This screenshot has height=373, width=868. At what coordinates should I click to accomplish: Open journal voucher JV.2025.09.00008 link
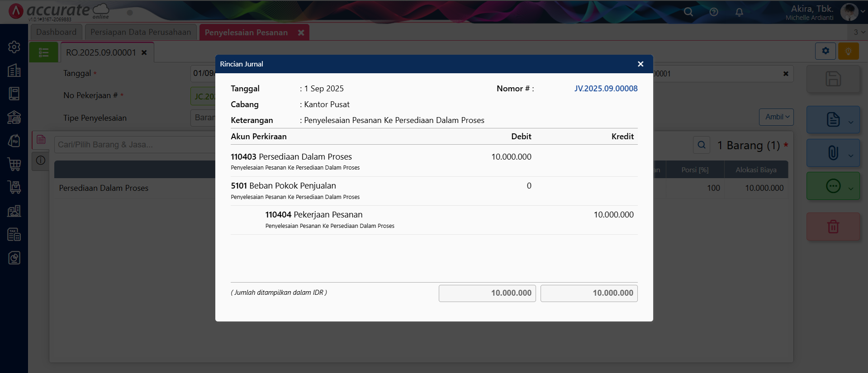click(606, 89)
